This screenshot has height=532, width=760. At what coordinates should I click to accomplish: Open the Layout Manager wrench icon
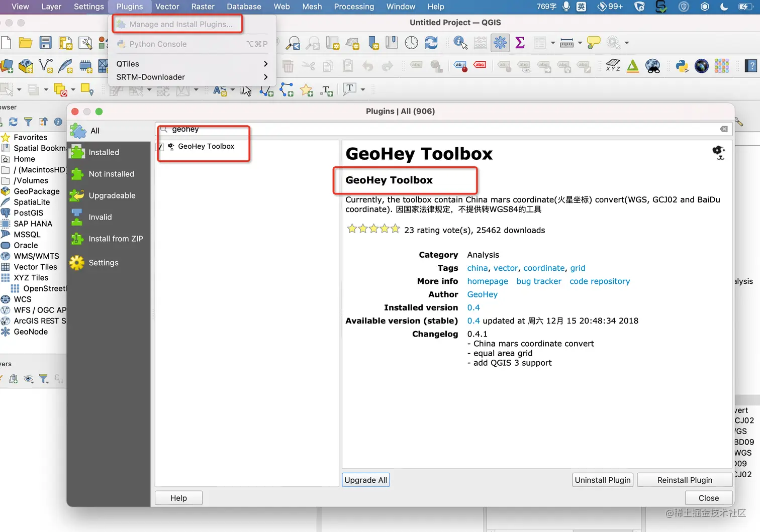85,43
